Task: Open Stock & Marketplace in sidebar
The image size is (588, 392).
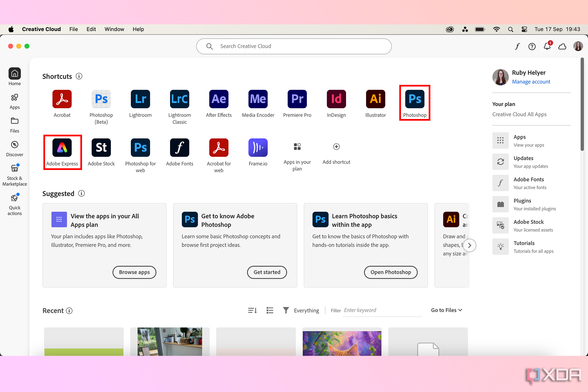Action: [x=15, y=176]
